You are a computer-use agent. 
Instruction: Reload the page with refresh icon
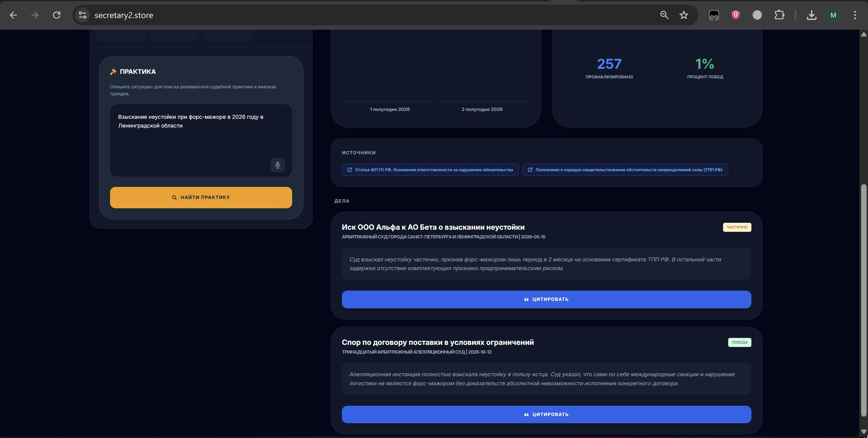(x=57, y=15)
